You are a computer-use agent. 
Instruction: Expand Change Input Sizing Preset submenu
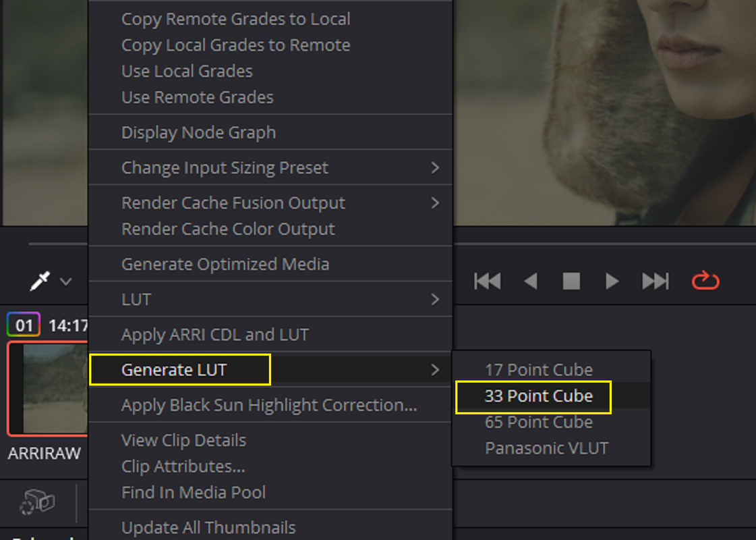coord(270,167)
